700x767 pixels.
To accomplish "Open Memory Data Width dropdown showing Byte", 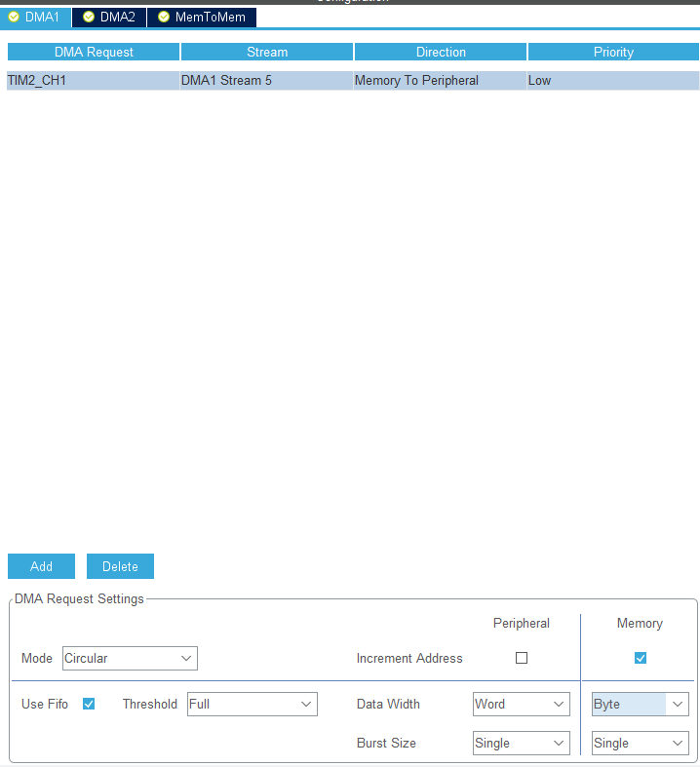I will tap(641, 704).
